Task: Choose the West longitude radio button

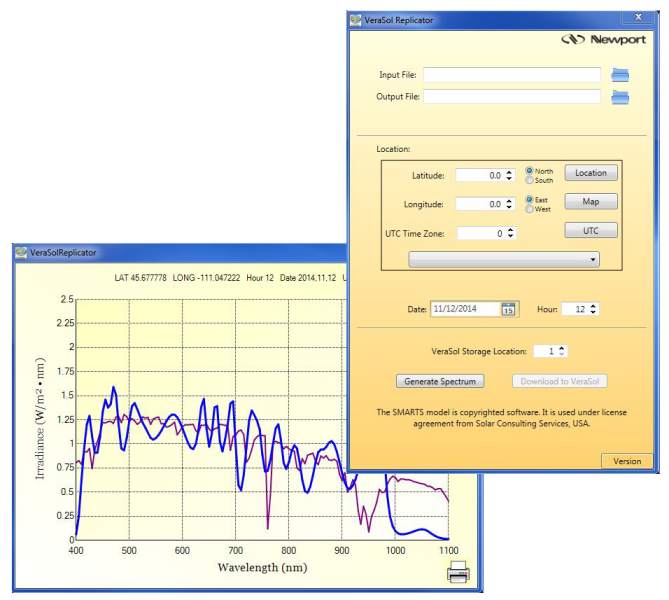Action: 530,209
